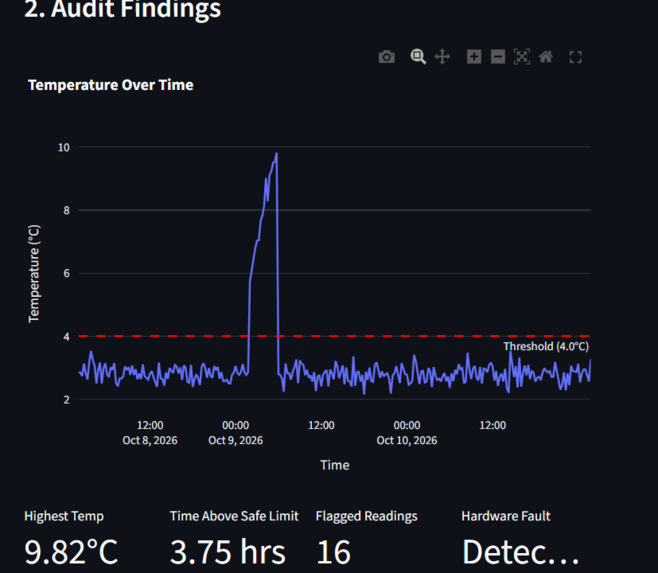Open chart fullscreen with corner-brackets icon
Viewport: 658px width, 573px height.
(x=575, y=57)
